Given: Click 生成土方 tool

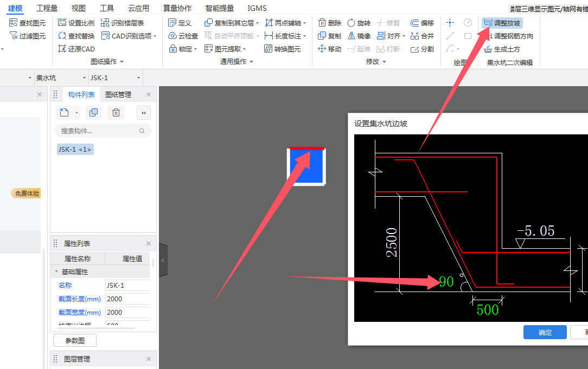Looking at the screenshot, I should [x=502, y=49].
